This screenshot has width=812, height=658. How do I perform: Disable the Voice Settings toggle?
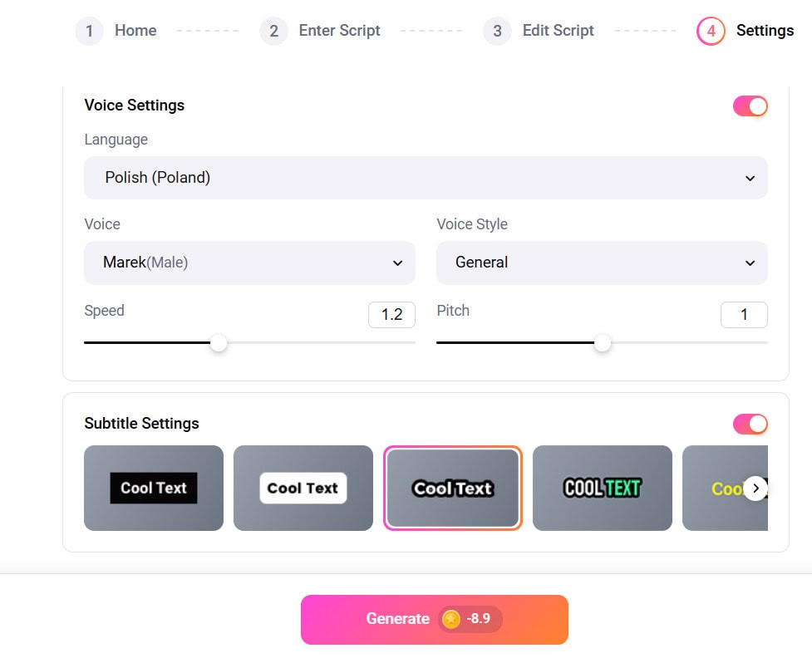click(x=750, y=106)
